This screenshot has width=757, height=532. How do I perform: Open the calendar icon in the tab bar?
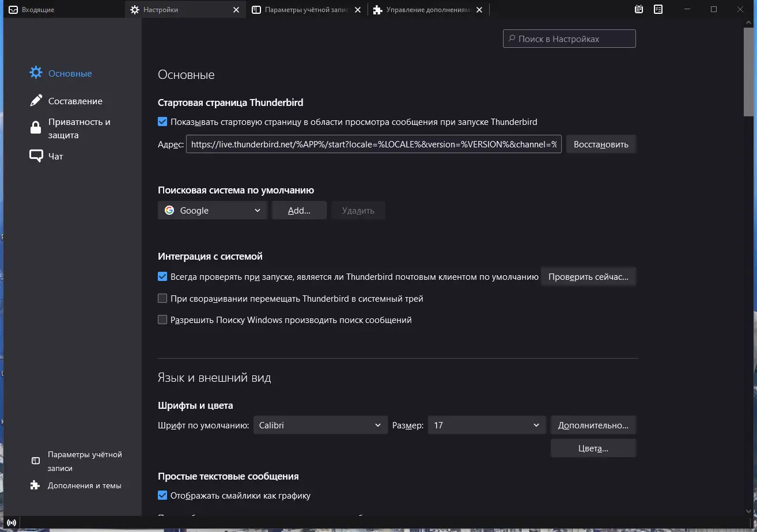click(639, 9)
